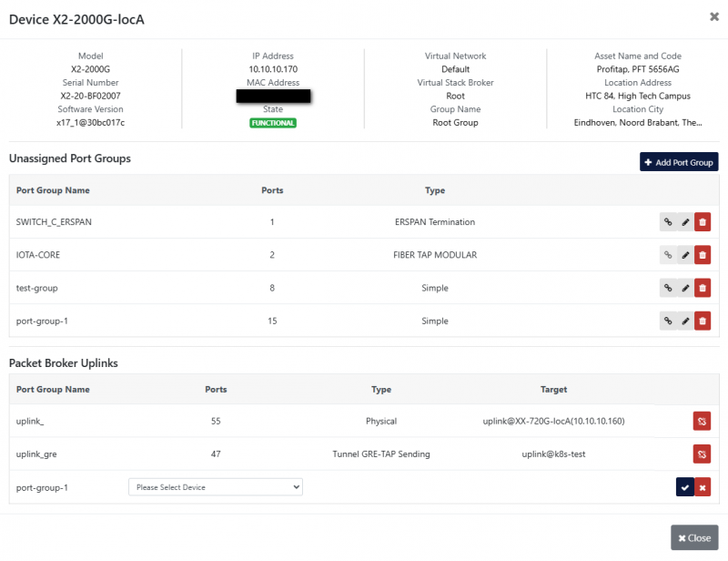This screenshot has height=561, width=728.
Task: Edit the SWITCH_C_ERSPAN port group
Action: 685,221
